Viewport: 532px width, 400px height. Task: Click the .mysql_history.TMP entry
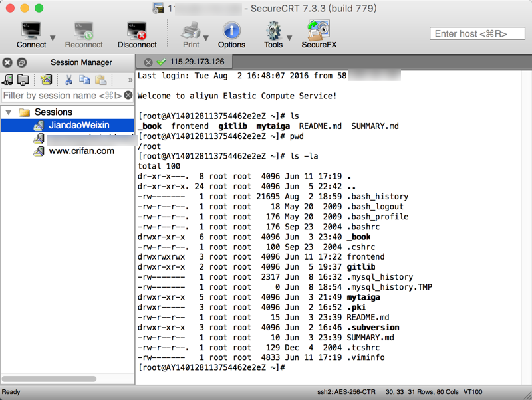click(x=390, y=287)
